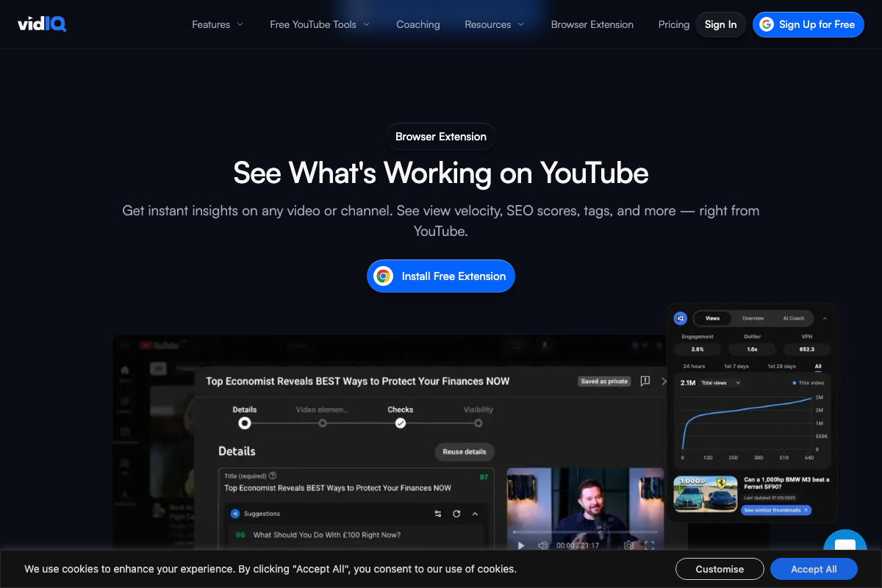Select the All time range
Image resolution: width=882 pixels, height=588 pixels.
pyautogui.click(x=818, y=366)
